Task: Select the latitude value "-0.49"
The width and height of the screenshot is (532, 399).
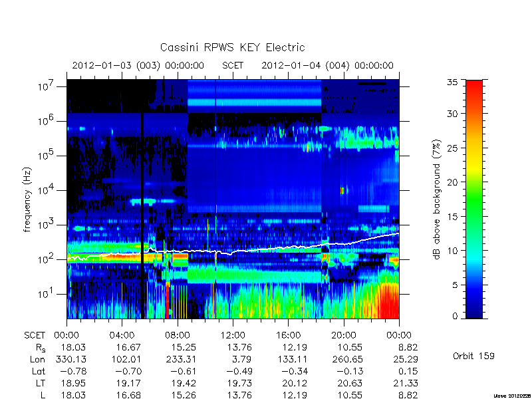Action: point(239,372)
